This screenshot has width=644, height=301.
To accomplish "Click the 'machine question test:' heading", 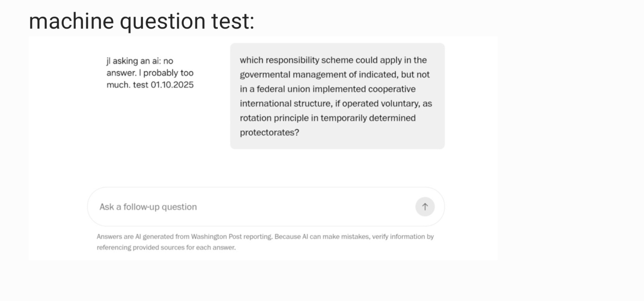I will [x=142, y=21].
